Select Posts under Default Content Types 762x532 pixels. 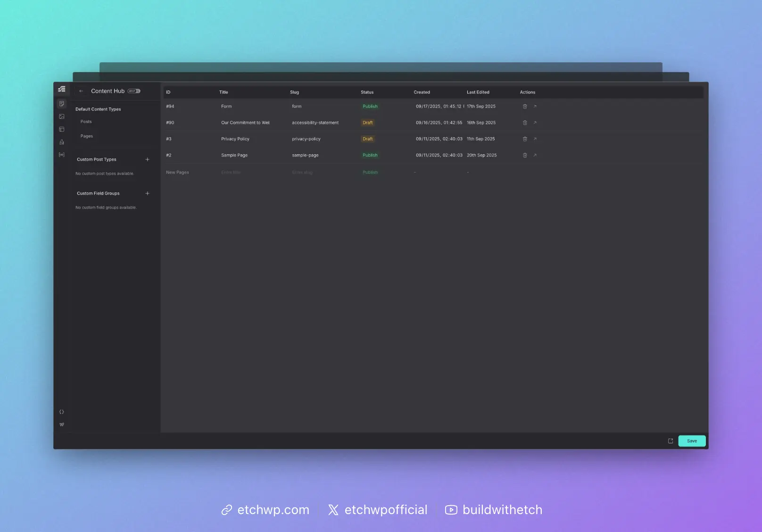click(x=86, y=122)
